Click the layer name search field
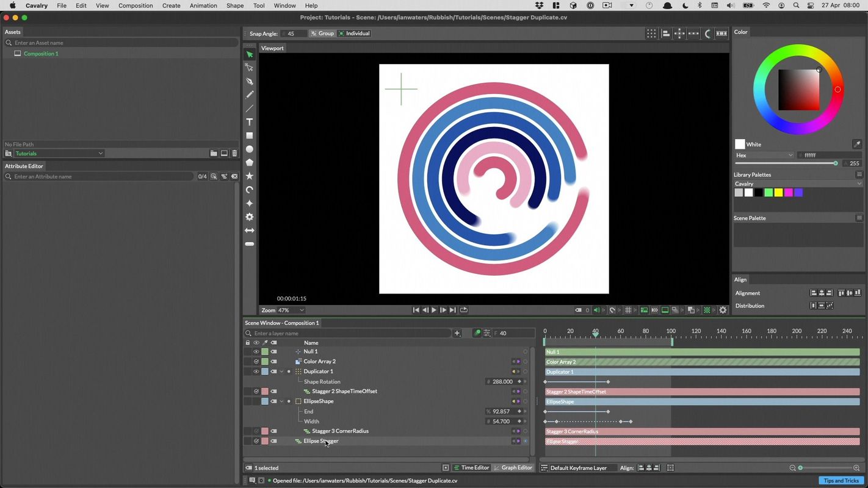Image resolution: width=868 pixels, height=488 pixels. point(348,333)
